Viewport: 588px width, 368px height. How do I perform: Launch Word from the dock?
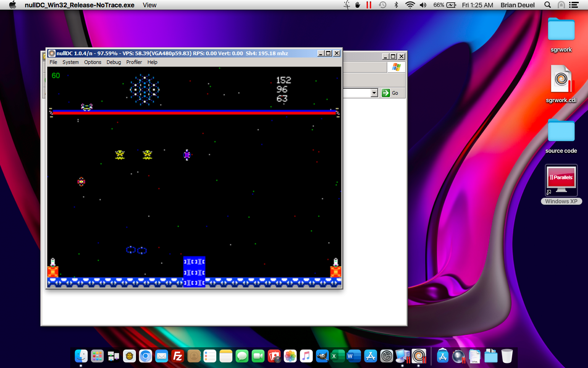[x=354, y=356]
